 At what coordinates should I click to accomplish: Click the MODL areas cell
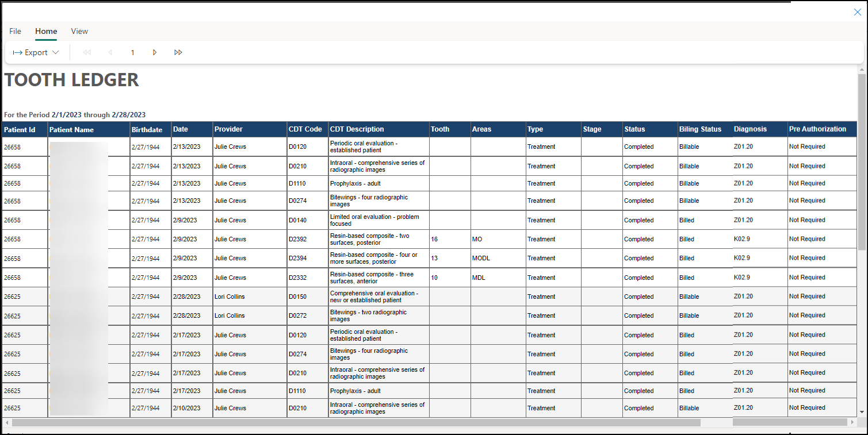click(x=498, y=258)
